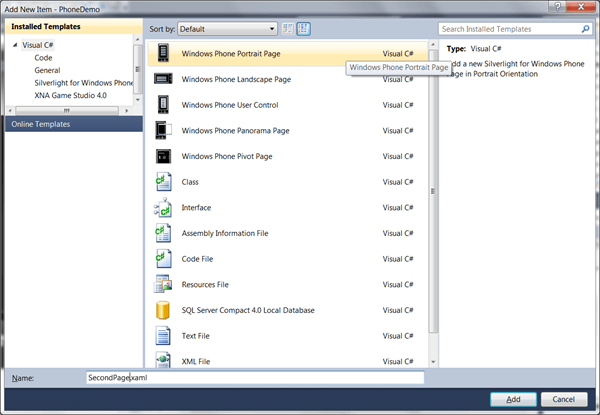Select the Visual C# category
Screen dimensions: 600x415
coord(38,45)
